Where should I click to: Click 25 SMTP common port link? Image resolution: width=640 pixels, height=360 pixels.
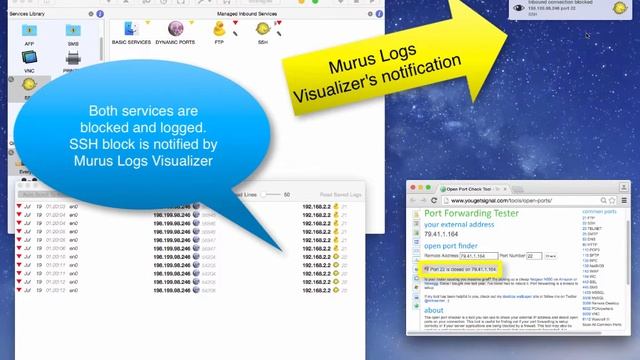coord(590,234)
